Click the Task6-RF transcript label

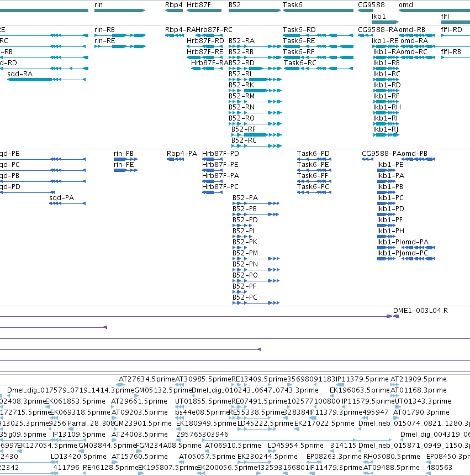298,52
